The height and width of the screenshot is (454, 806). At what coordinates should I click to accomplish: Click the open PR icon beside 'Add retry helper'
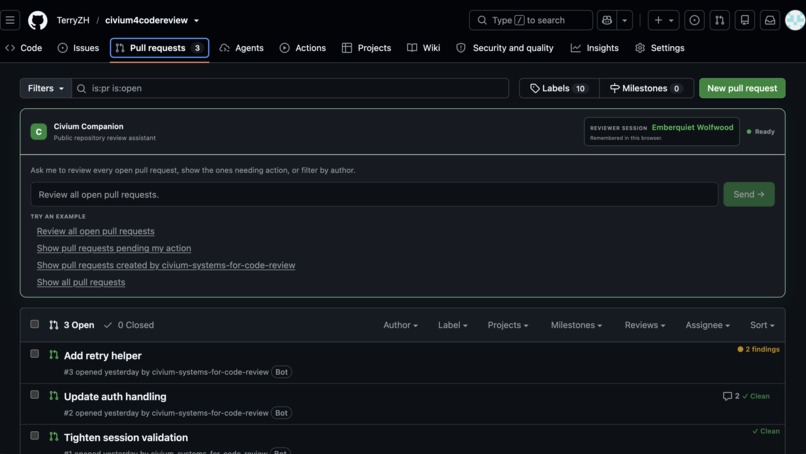(53, 355)
